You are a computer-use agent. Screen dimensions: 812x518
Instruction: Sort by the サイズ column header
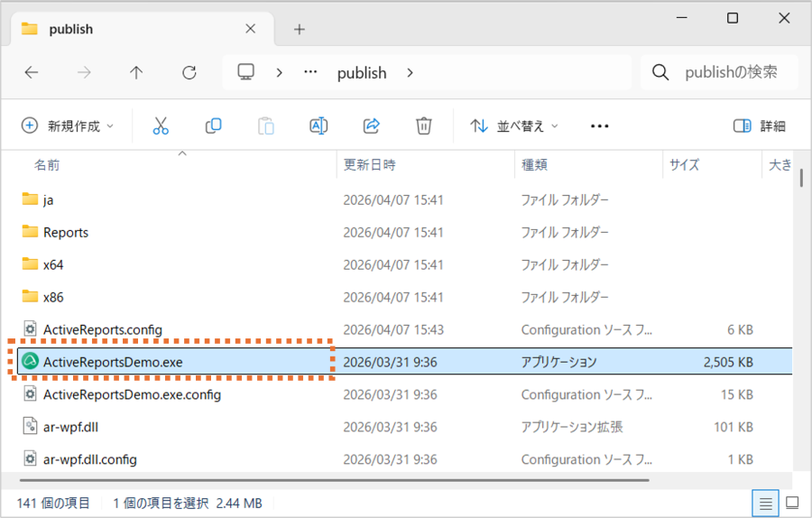(x=684, y=165)
